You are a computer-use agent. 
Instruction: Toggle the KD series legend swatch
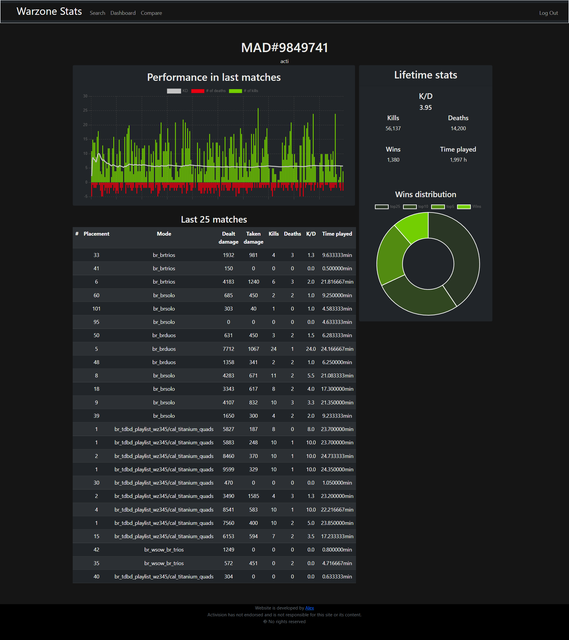pos(174,91)
